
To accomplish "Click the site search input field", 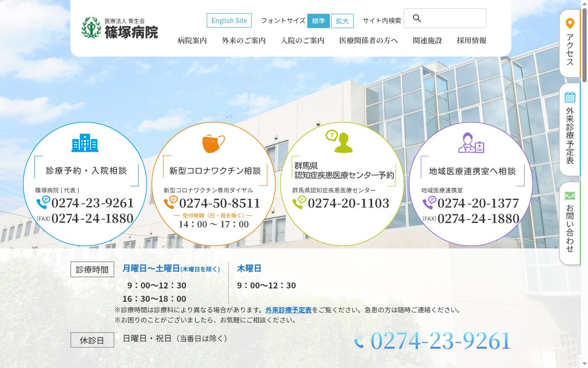I will click(x=445, y=18).
